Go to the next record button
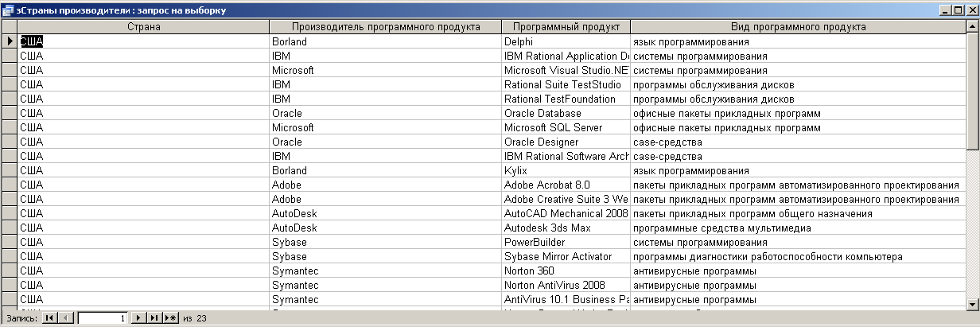This screenshot has height=327, width=980. pos(138,318)
